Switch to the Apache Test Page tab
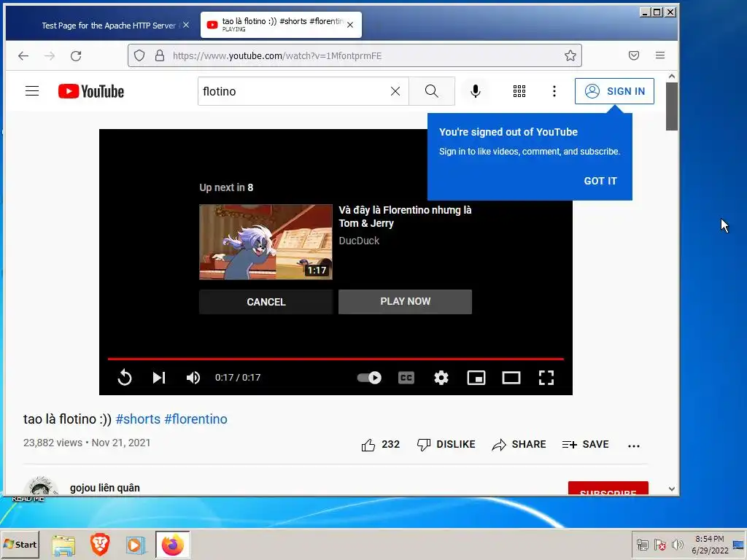 click(109, 26)
